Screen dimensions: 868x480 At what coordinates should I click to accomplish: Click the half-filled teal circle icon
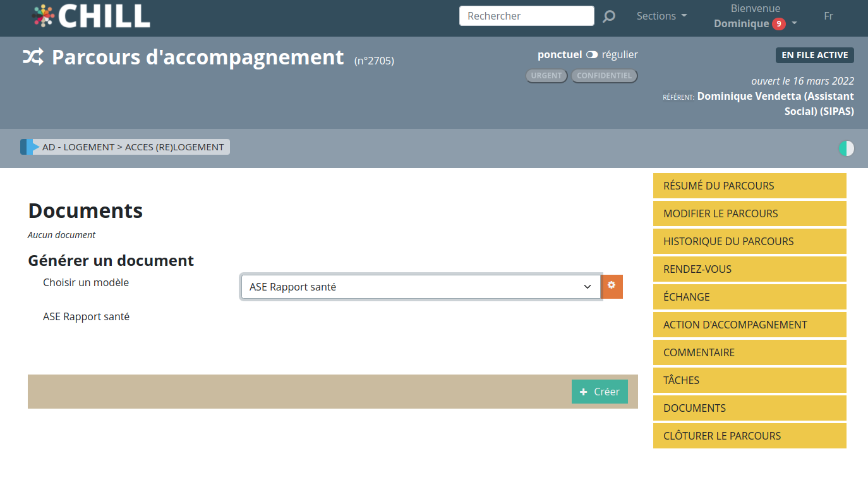[846, 148]
